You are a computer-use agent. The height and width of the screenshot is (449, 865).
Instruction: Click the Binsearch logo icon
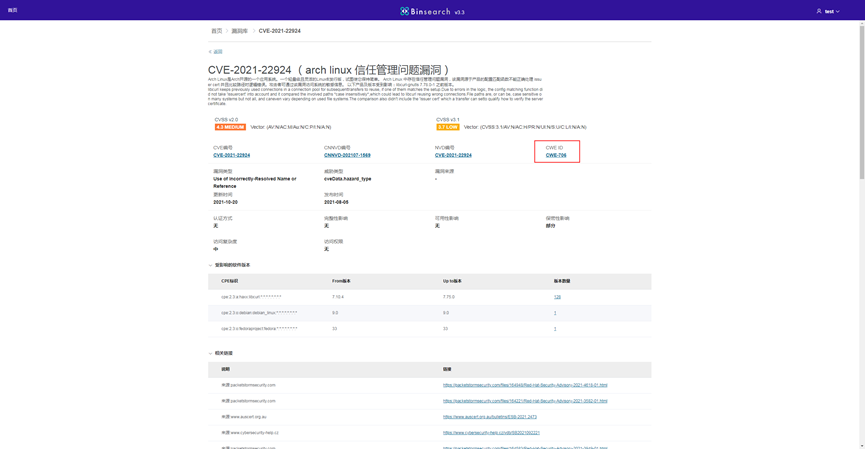coord(405,11)
